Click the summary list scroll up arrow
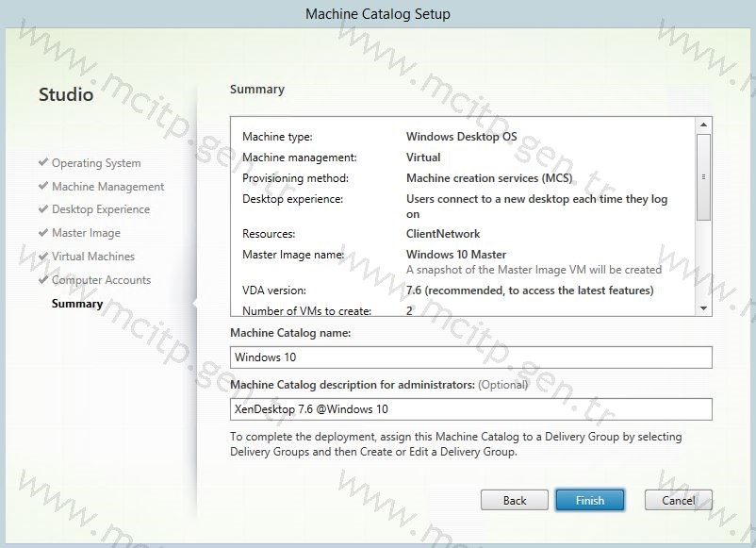 703,125
